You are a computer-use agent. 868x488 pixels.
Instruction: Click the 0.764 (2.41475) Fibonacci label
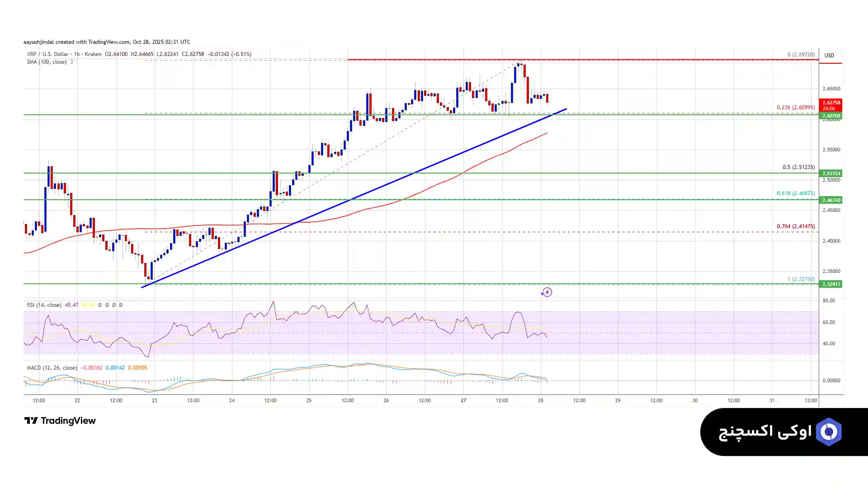click(796, 226)
